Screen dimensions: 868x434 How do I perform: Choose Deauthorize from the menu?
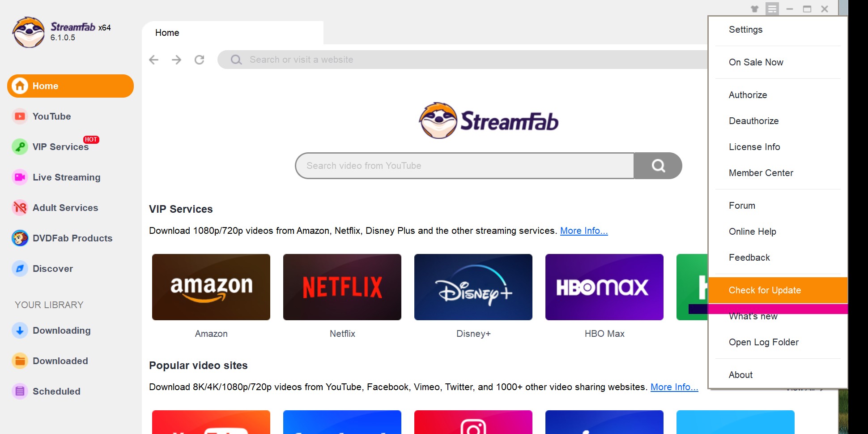(x=778, y=121)
